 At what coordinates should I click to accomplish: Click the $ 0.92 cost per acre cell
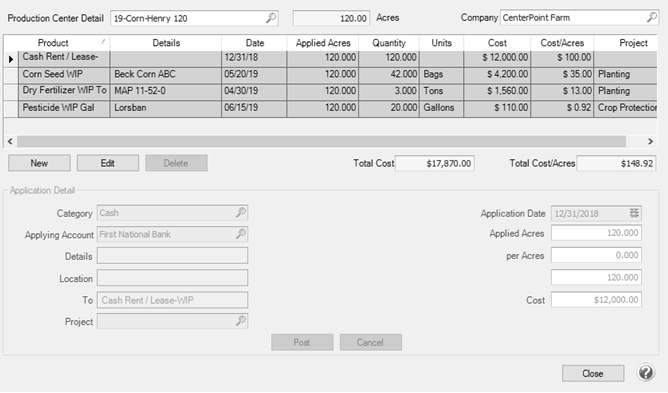click(x=562, y=108)
